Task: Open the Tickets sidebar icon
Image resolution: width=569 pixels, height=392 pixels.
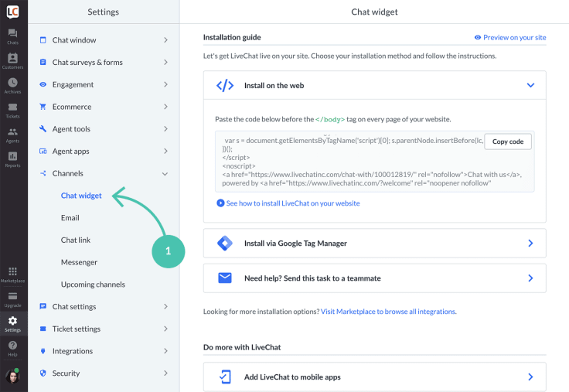Action: point(12,107)
